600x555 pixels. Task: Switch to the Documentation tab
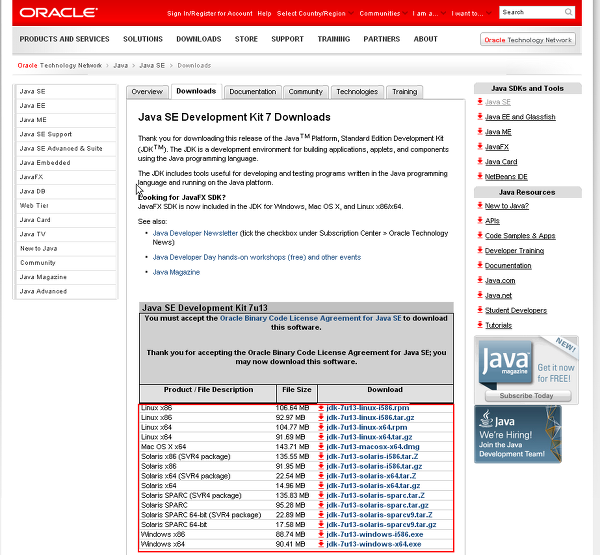pyautogui.click(x=253, y=92)
